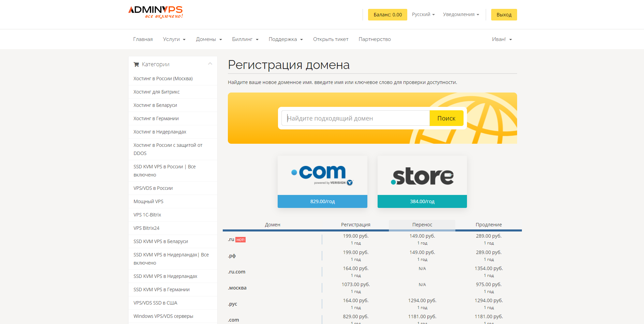Screen dimensions: 644x324
Task: Click the Поиск search button
Action: click(x=446, y=118)
